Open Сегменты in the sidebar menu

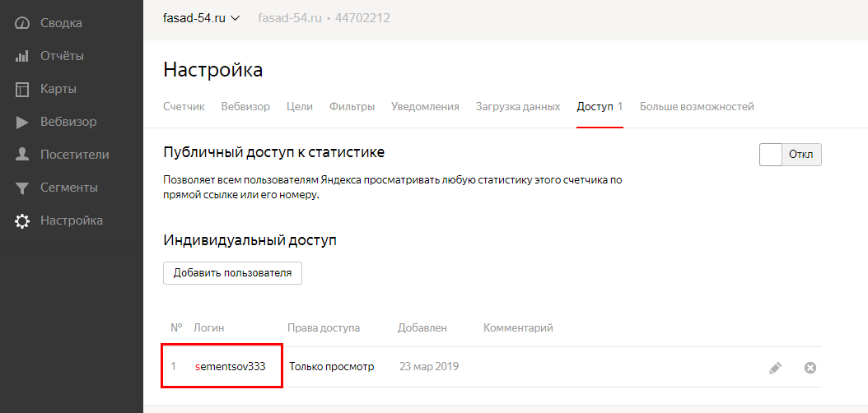(69, 188)
